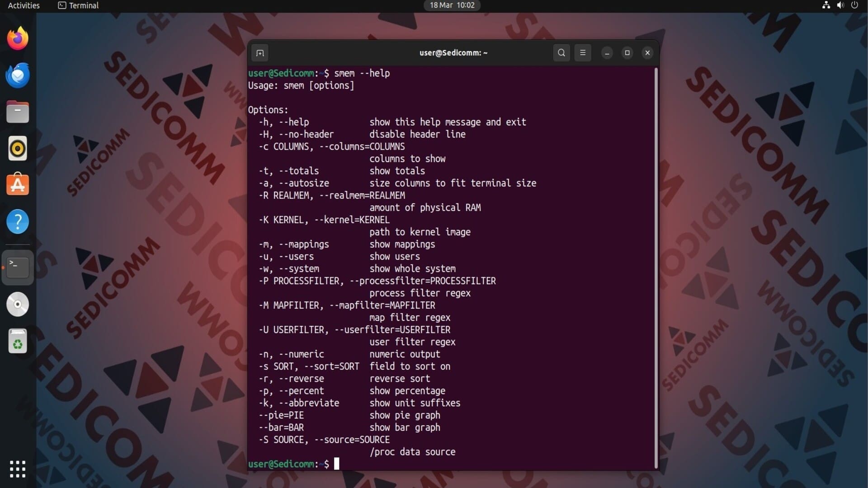This screenshot has height=488, width=868.
Task: Show all applications grid
Action: click(x=18, y=469)
